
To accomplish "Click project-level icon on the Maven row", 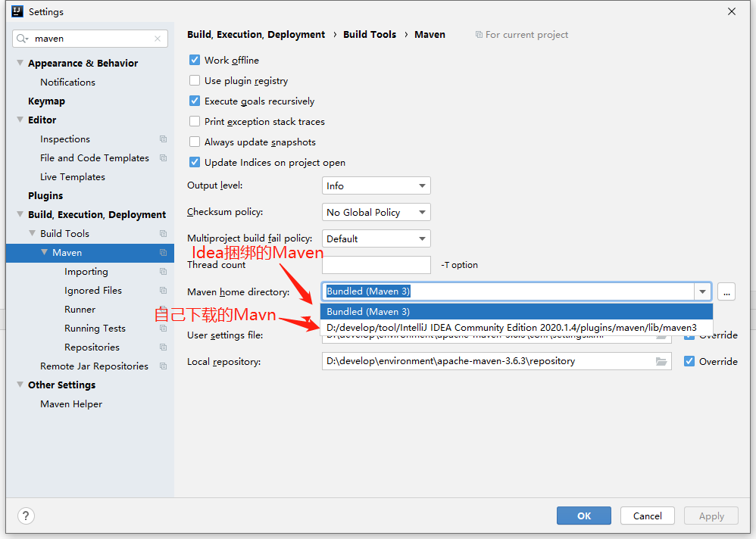I will [x=164, y=253].
